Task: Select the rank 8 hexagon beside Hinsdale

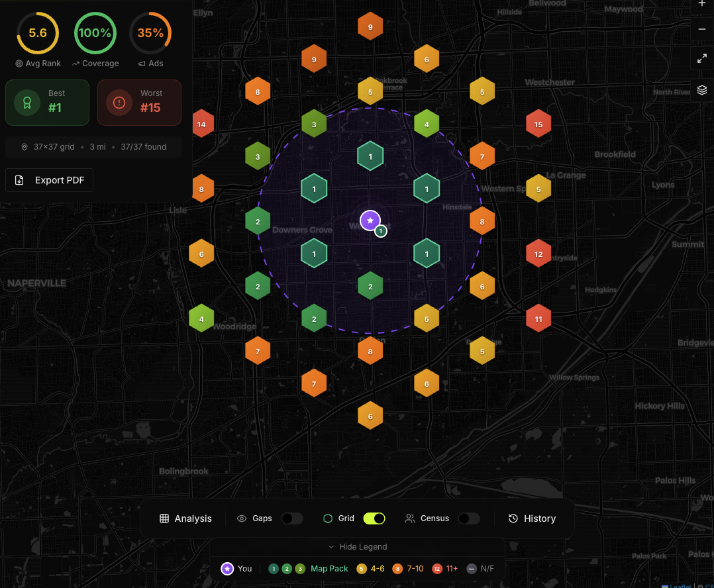Action: tap(482, 222)
